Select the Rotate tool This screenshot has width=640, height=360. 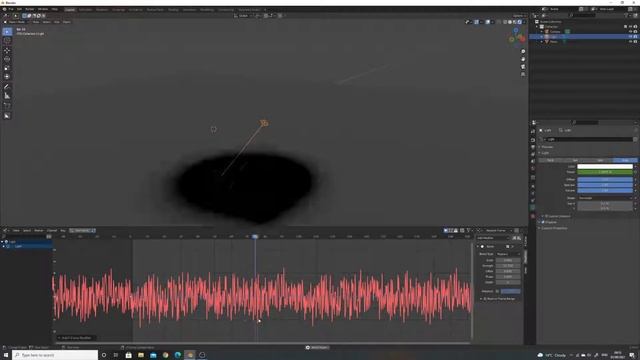[x=7, y=59]
